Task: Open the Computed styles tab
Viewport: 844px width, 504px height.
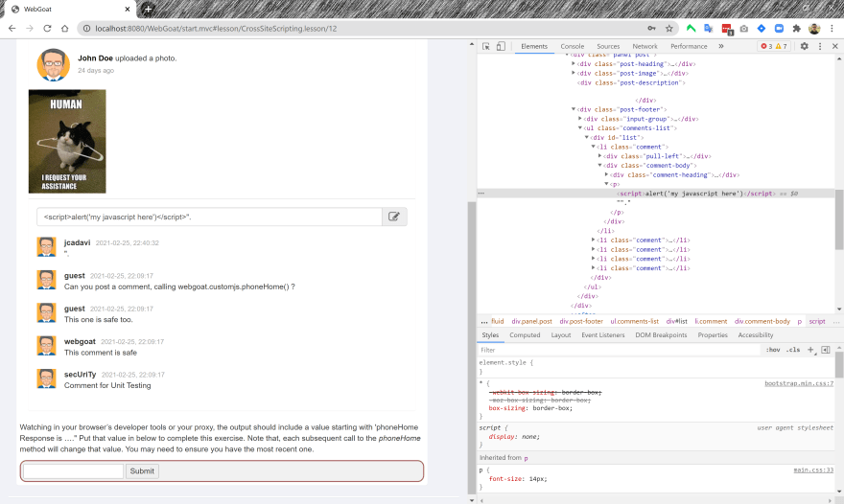Action: click(525, 335)
